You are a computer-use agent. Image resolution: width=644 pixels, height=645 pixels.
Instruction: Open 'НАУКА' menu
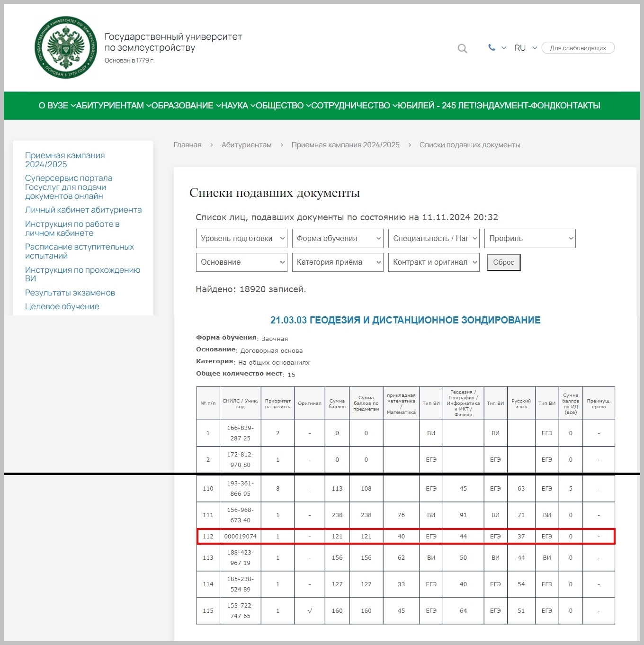point(238,106)
